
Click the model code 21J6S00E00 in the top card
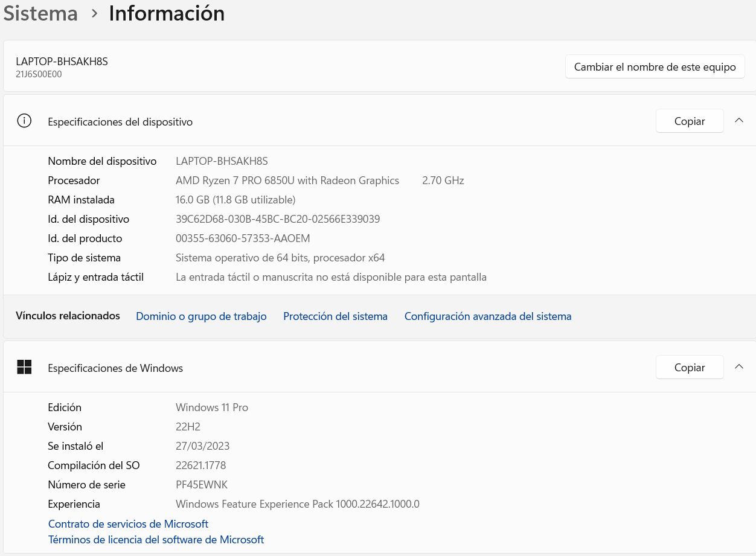pos(39,74)
